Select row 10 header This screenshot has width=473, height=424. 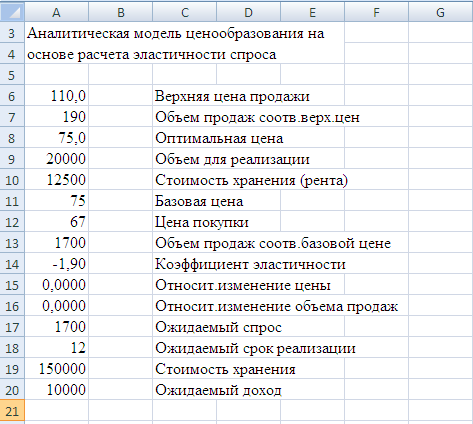(x=12, y=180)
